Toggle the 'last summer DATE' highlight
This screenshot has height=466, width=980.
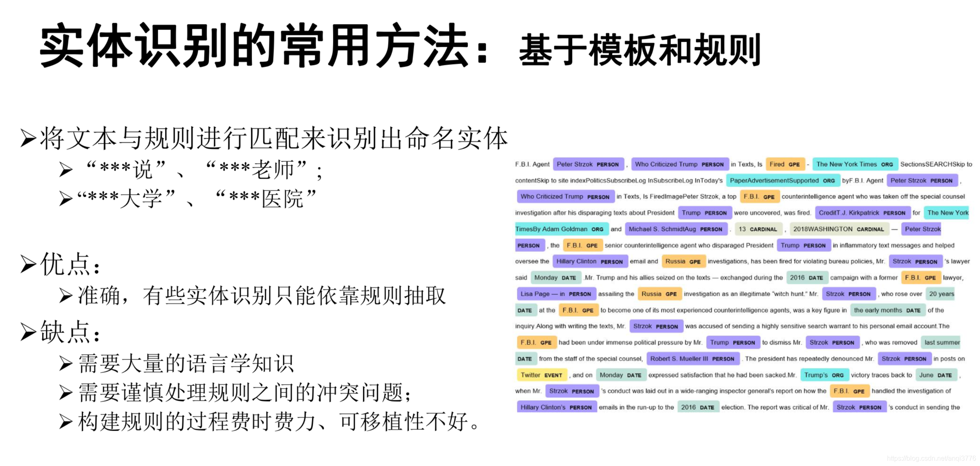coord(941,342)
